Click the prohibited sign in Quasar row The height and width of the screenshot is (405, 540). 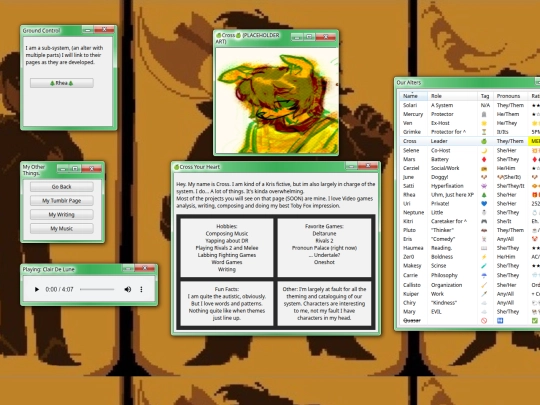484,321
